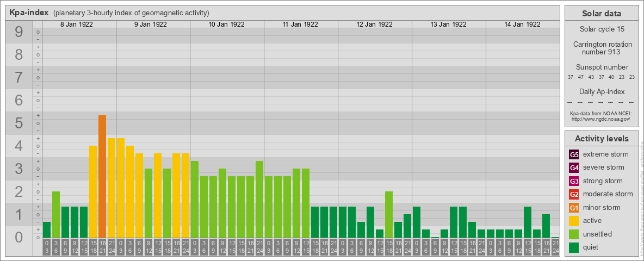Viewport: 644px width, 261px height.
Task: Click the light green 'unsettled' legend swatch
Action: pyautogui.click(x=574, y=234)
